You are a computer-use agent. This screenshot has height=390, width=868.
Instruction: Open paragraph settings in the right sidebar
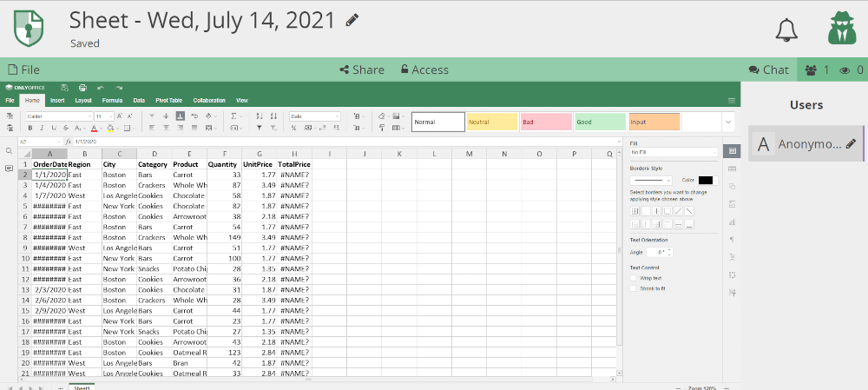point(732,240)
